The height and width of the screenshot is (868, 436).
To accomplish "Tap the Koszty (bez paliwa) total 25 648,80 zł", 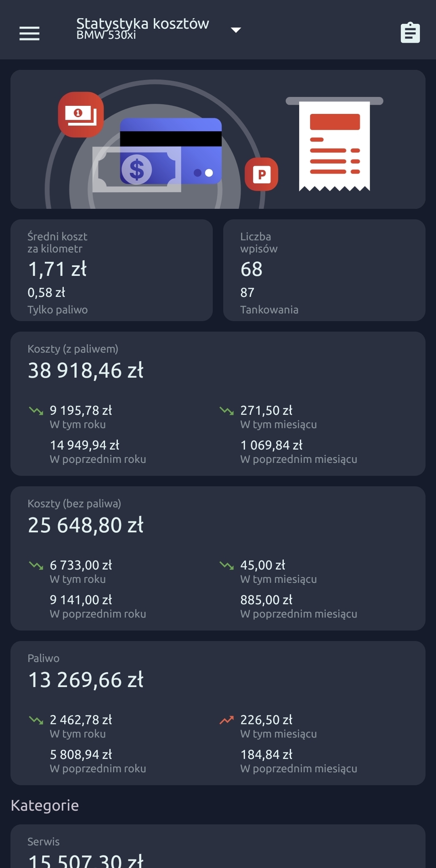I will [86, 525].
